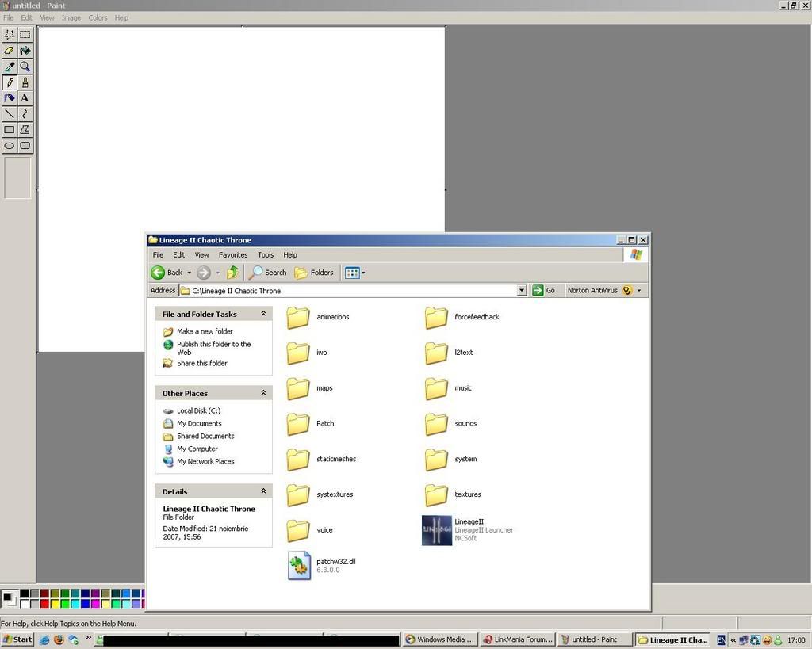Click the Make a new folder link

click(205, 332)
